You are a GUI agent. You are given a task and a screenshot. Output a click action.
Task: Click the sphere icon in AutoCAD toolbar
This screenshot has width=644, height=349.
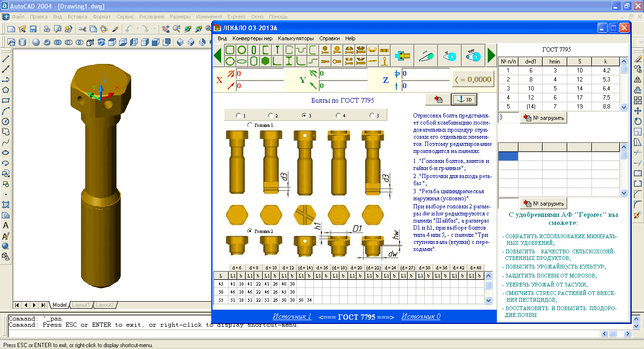click(36, 42)
